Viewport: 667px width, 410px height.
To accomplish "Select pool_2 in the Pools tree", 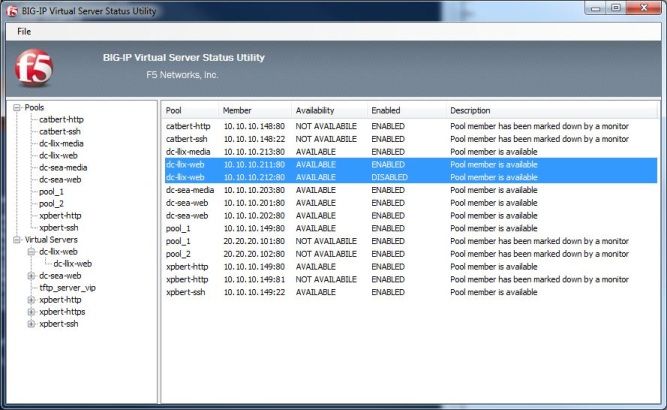I will click(51, 204).
